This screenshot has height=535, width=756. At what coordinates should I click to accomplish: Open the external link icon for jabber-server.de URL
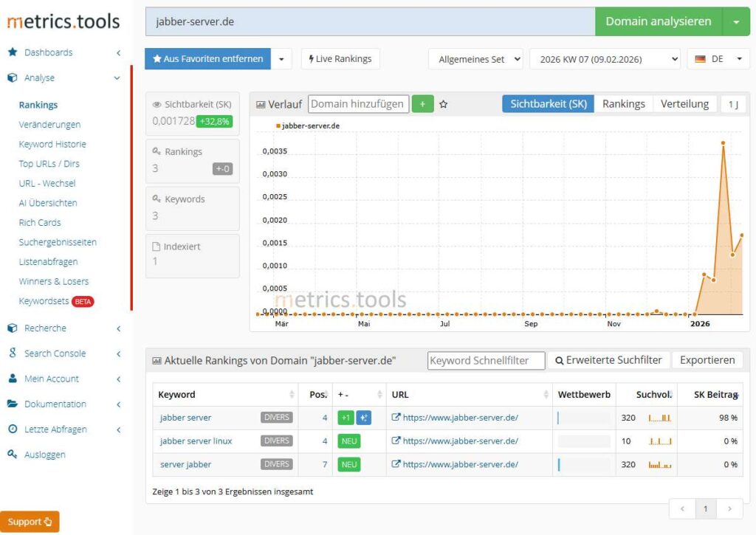click(x=395, y=417)
